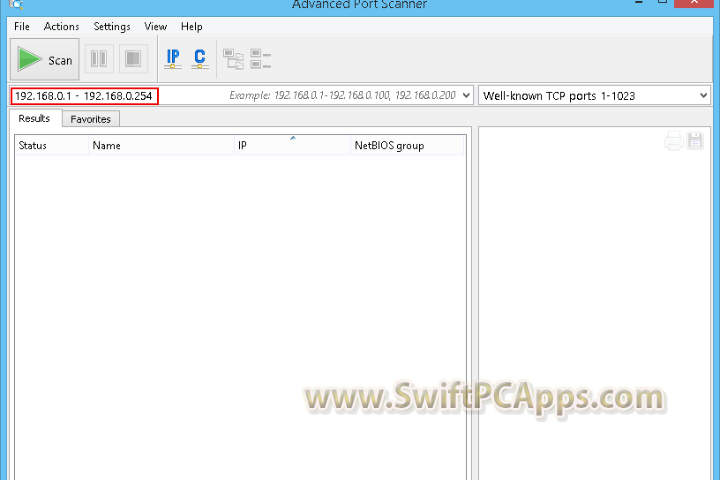720x480 pixels.
Task: Open the Well-known TCP ports dropdown
Action: click(x=594, y=96)
